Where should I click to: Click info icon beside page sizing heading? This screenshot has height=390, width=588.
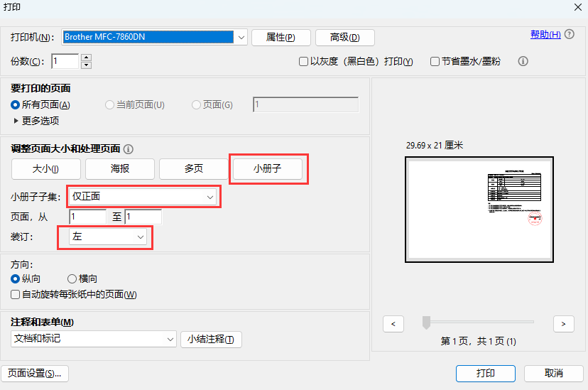pos(129,149)
